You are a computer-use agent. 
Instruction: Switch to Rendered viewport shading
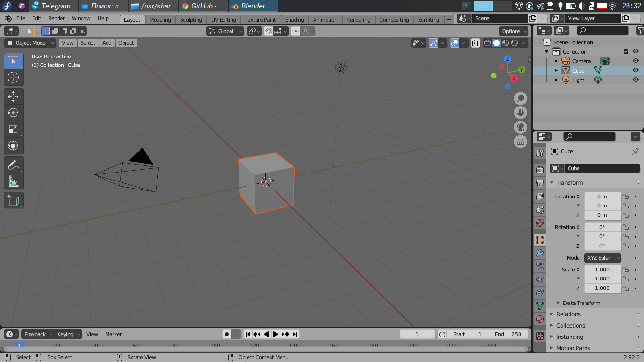point(514,43)
